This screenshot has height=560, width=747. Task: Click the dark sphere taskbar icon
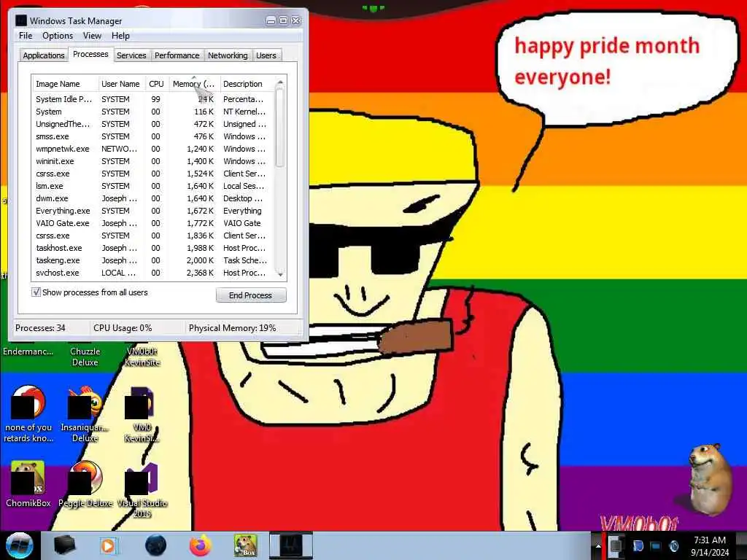[x=156, y=545]
